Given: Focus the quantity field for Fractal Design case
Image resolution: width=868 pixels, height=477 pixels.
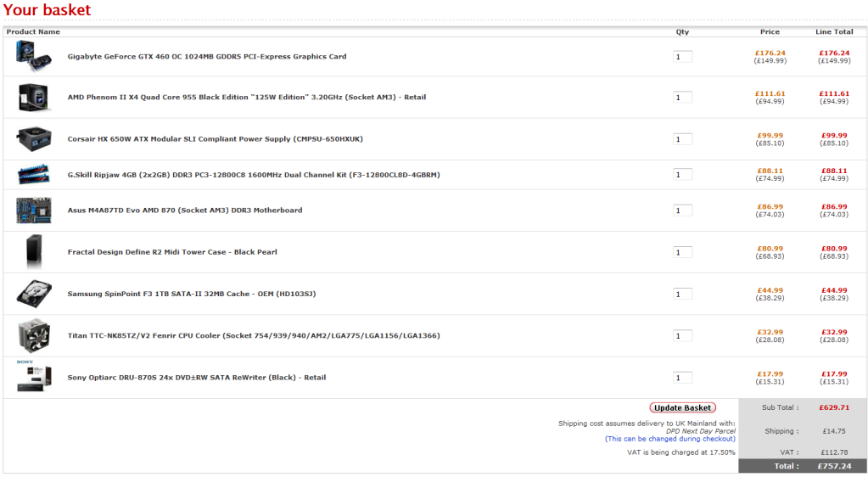Looking at the screenshot, I should (x=682, y=252).
